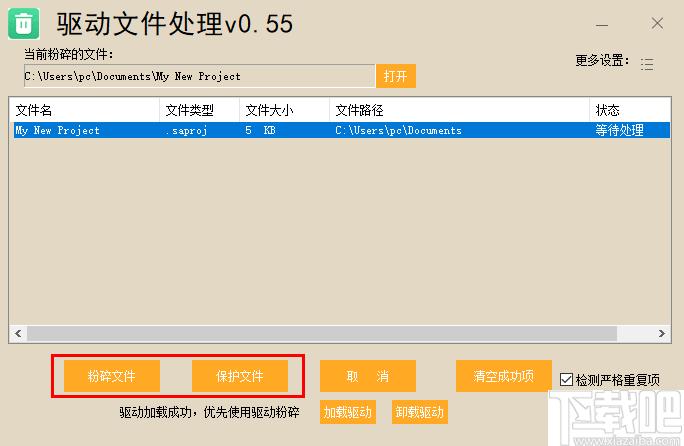Click the 清空成功项 button
Viewport: 684px width, 446px height.
click(x=503, y=376)
